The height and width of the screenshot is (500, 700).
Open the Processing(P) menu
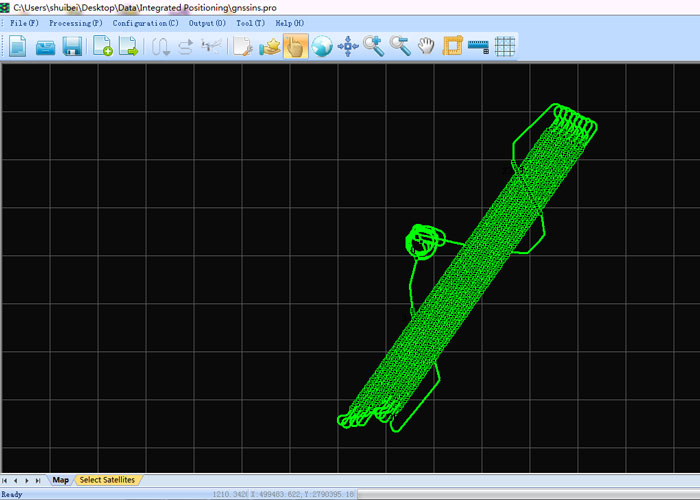pyautogui.click(x=76, y=23)
